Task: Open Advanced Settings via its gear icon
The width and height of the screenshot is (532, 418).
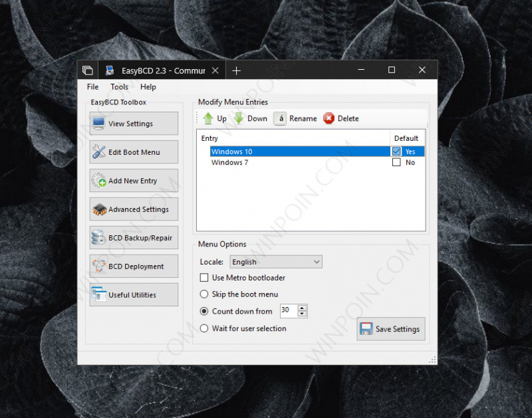Action: tap(98, 209)
